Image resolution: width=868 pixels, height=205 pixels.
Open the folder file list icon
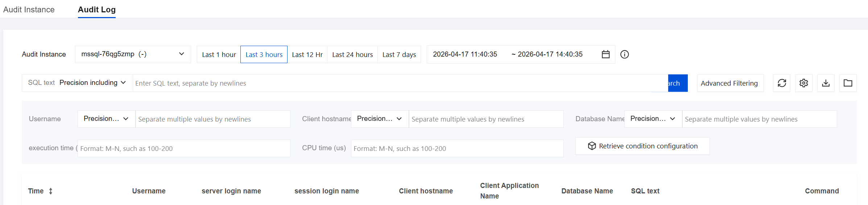(x=848, y=83)
